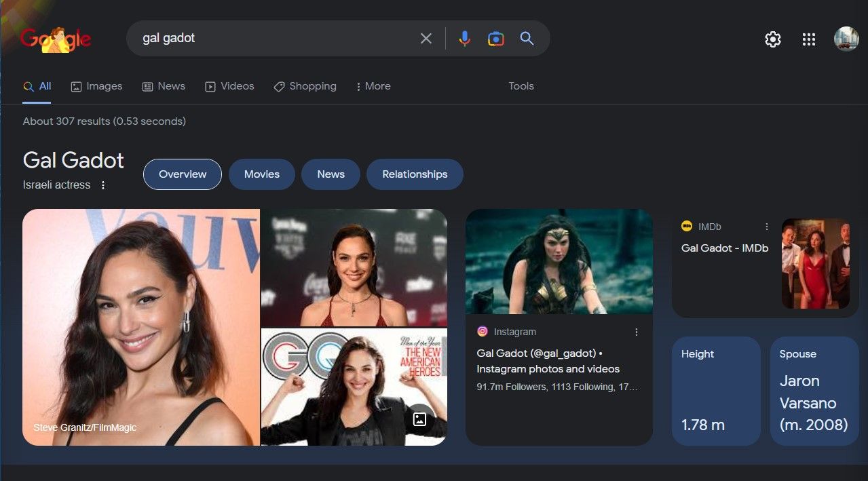Screen dimensions: 868x481
Task: Select the All results tab
Action: click(x=37, y=86)
